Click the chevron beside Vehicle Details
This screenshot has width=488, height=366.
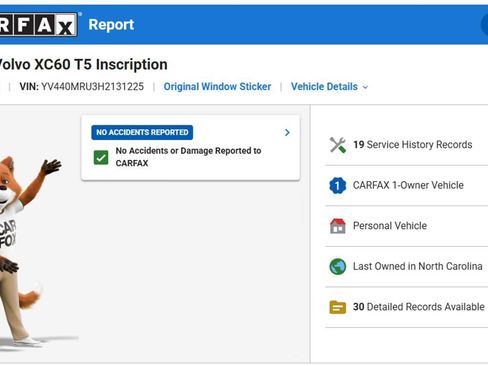pyautogui.click(x=365, y=87)
